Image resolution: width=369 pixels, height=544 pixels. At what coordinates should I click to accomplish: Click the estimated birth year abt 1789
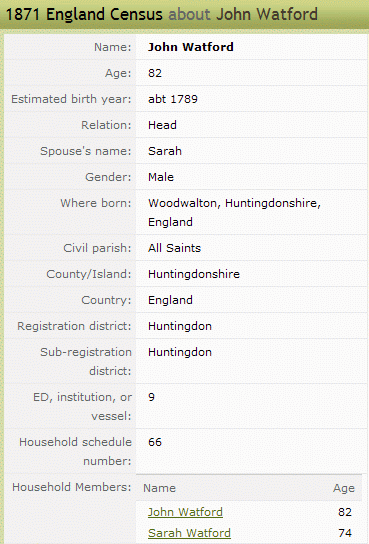pyautogui.click(x=173, y=99)
